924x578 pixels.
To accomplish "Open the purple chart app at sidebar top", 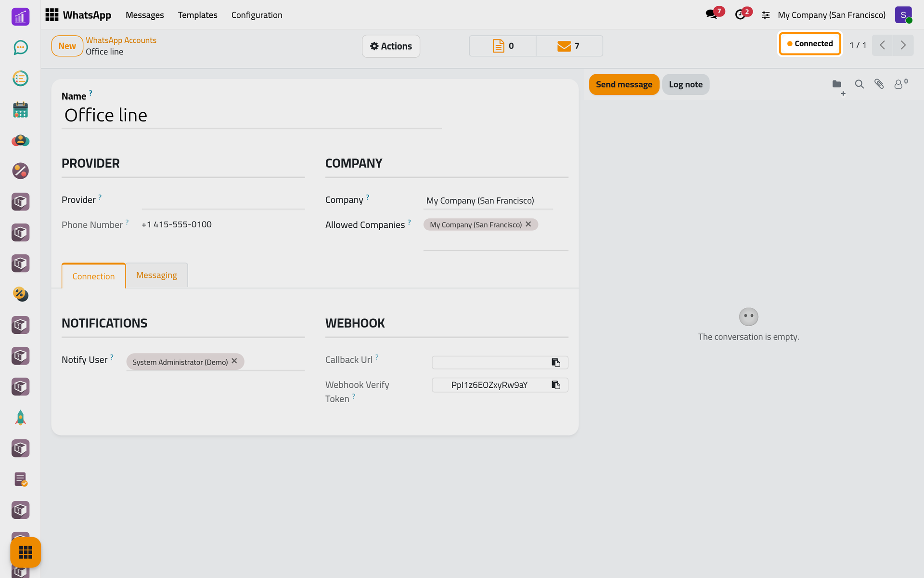I will pyautogui.click(x=20, y=17).
